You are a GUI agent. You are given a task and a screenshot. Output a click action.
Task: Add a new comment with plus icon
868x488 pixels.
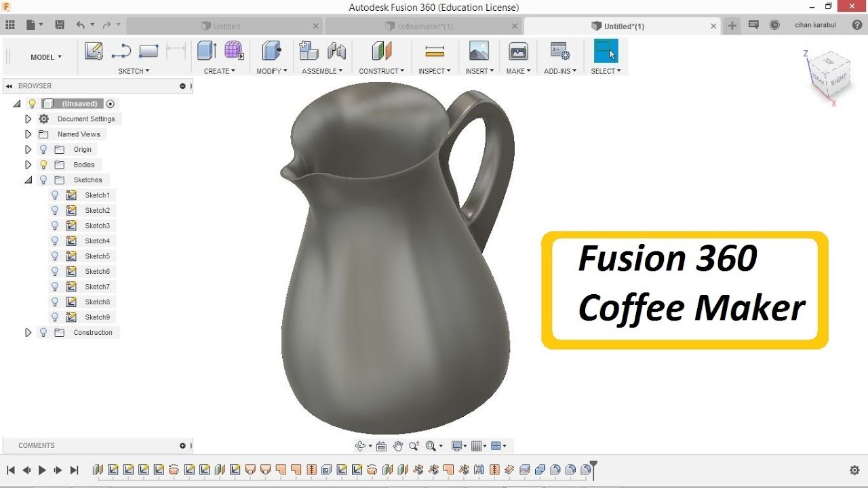(x=182, y=445)
